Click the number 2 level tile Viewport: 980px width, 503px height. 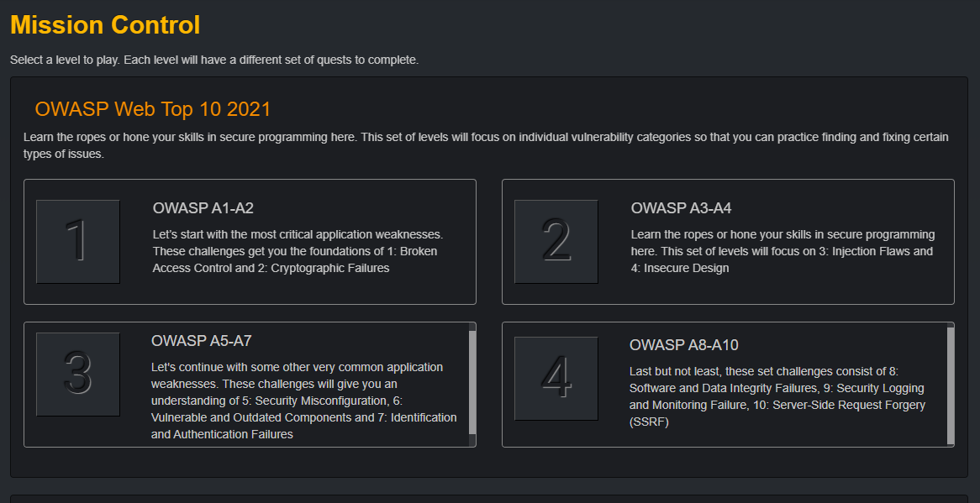[x=556, y=241]
